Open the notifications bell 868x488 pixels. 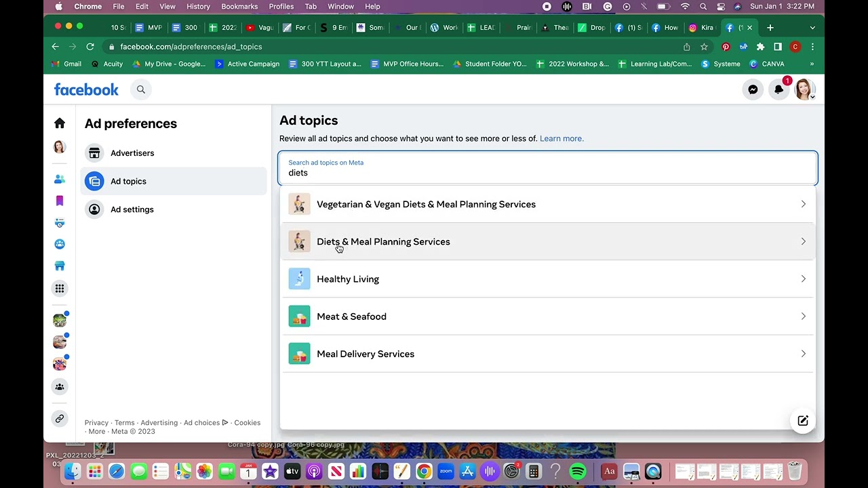(x=778, y=89)
